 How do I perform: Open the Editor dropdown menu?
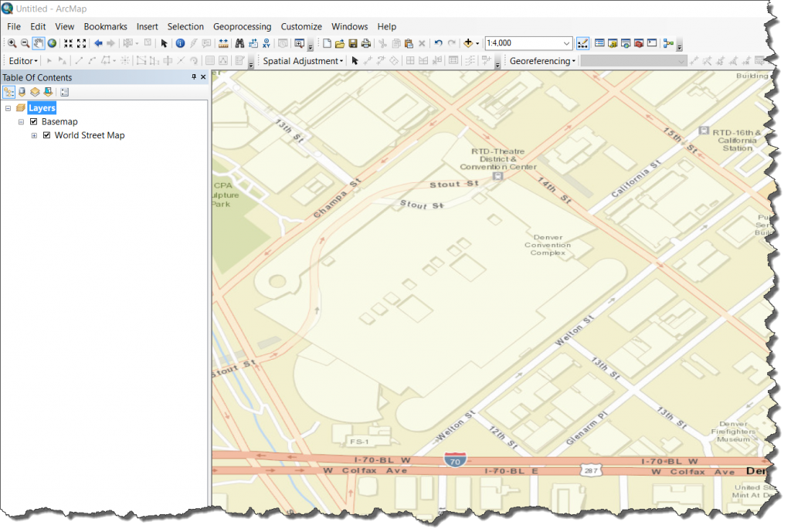tap(22, 60)
